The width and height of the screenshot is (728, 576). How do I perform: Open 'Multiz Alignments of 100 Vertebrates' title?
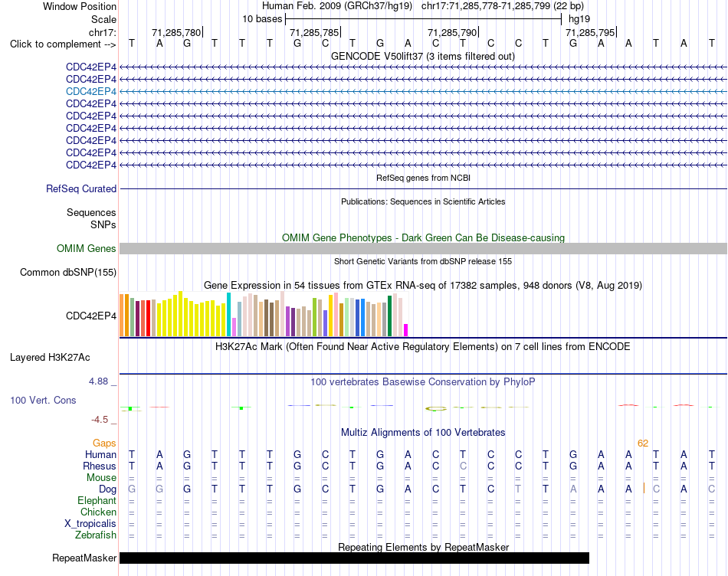point(423,433)
